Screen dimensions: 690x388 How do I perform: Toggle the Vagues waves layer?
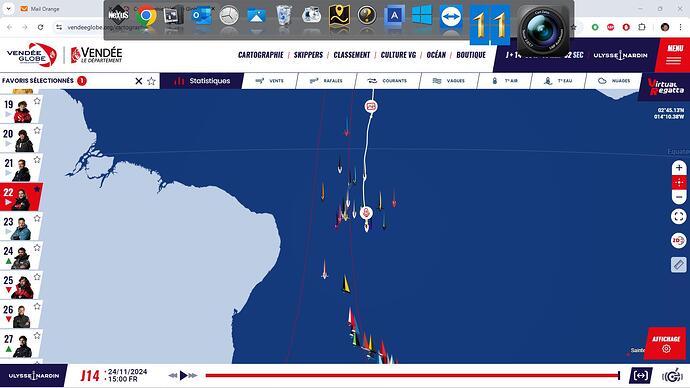[x=449, y=81]
